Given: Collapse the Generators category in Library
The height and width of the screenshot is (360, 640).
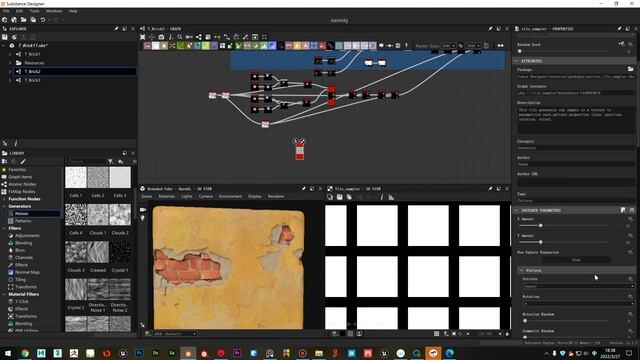Looking at the screenshot, I should click(x=4, y=206).
